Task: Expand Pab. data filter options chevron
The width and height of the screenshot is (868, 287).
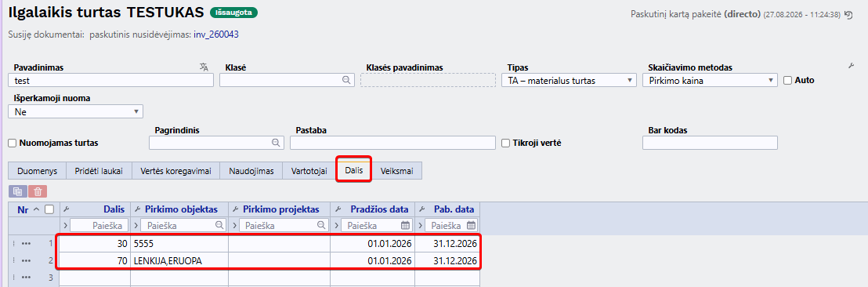Action: coord(421,226)
